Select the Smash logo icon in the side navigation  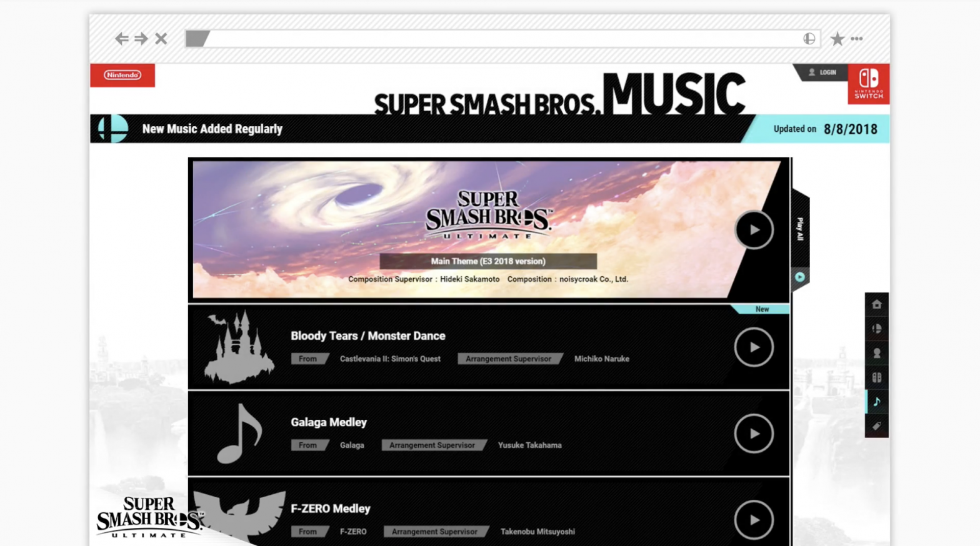tap(877, 329)
